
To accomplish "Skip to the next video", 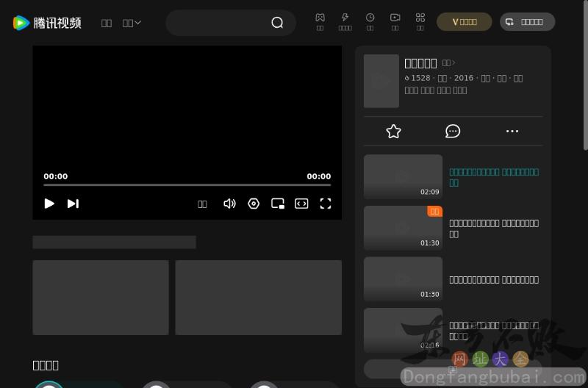I will tap(73, 204).
